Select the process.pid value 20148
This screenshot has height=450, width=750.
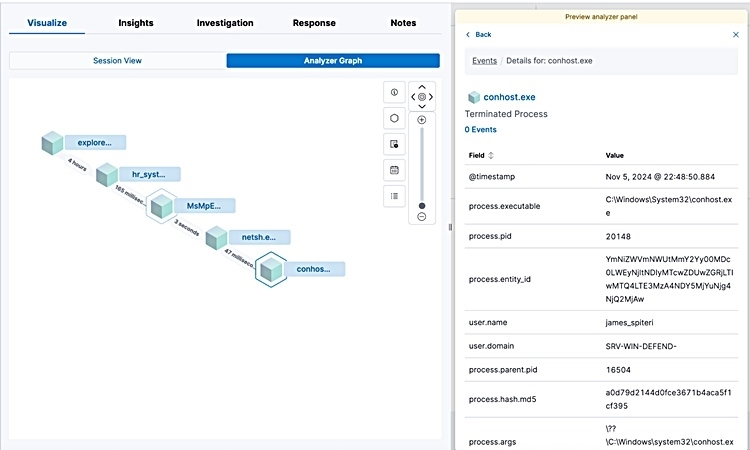click(618, 237)
